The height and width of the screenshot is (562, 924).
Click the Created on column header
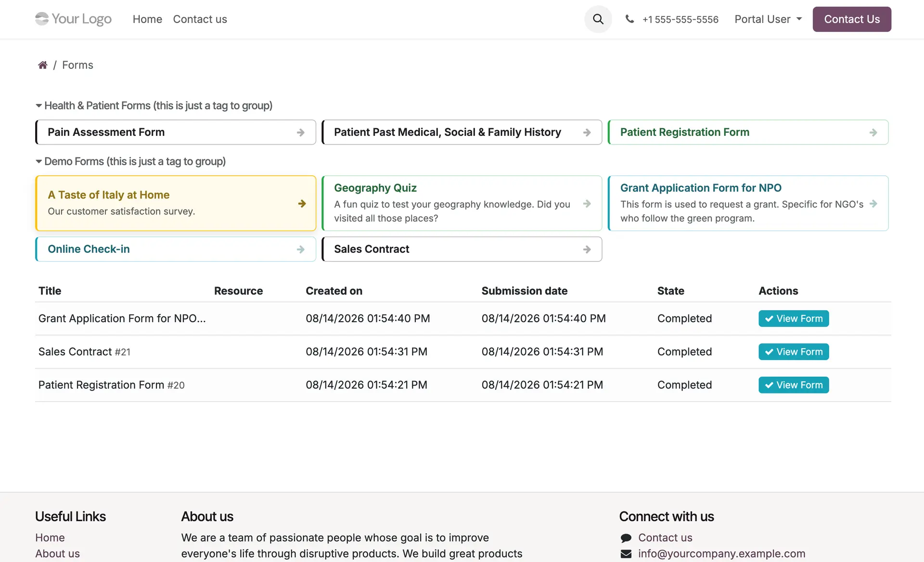334,291
